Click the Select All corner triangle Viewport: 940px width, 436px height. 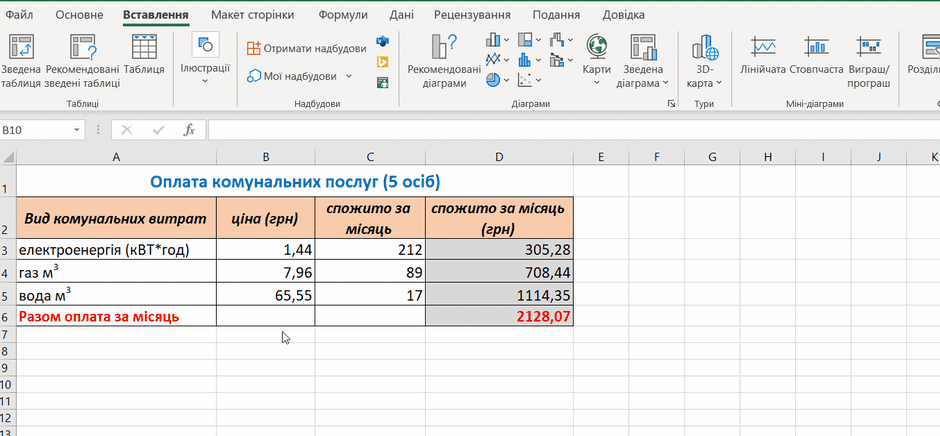tap(8, 157)
